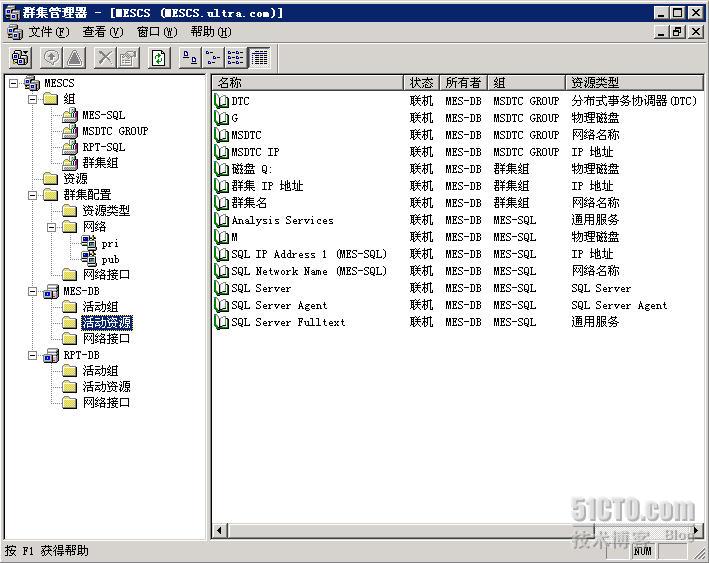The height and width of the screenshot is (563, 709).
Task: Select 网络接口 under RPT-DB
Action: coord(107,403)
